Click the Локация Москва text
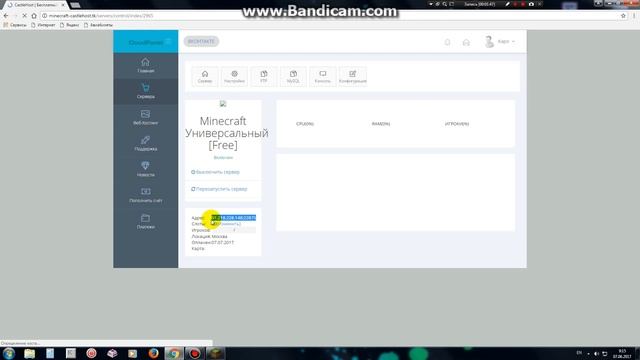The image size is (640, 360). pyautogui.click(x=209, y=236)
